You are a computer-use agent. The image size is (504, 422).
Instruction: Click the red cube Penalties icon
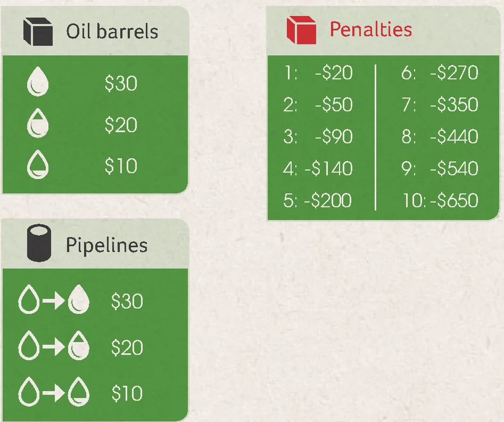(301, 30)
